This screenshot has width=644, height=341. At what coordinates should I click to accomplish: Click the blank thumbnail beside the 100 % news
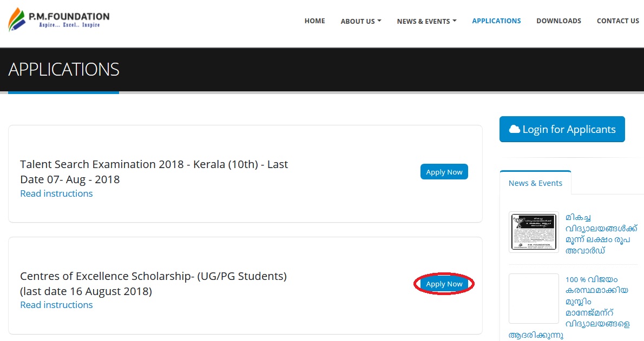coord(534,298)
